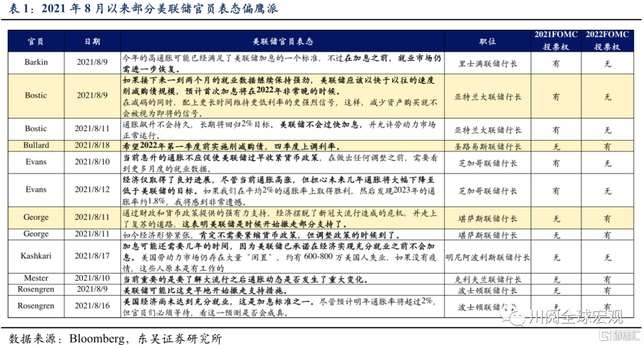Click the 2021/8/11 date in Bostic's row
Viewport: 644px width, 345px height.
pos(92,129)
